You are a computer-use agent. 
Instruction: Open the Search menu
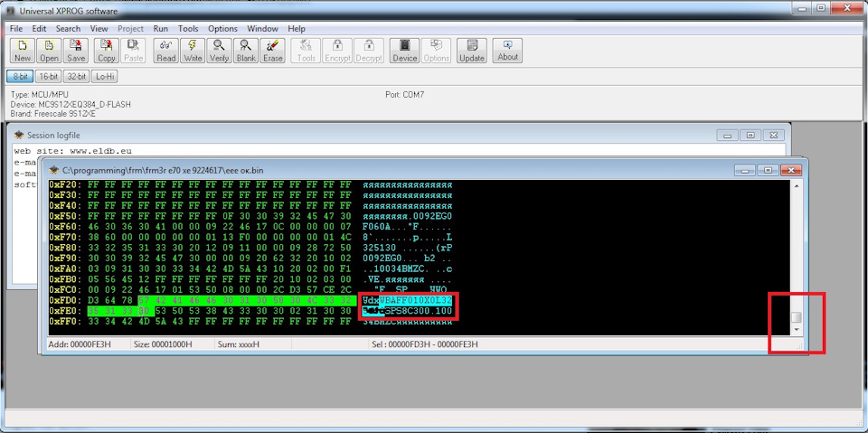68,29
